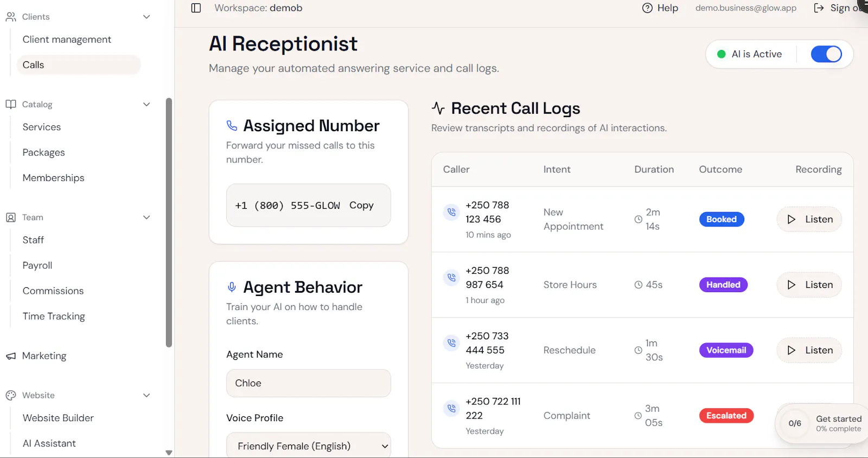Viewport: 868px width, 458px height.
Task: Listen to the New Appointment call recording
Action: [x=809, y=220]
